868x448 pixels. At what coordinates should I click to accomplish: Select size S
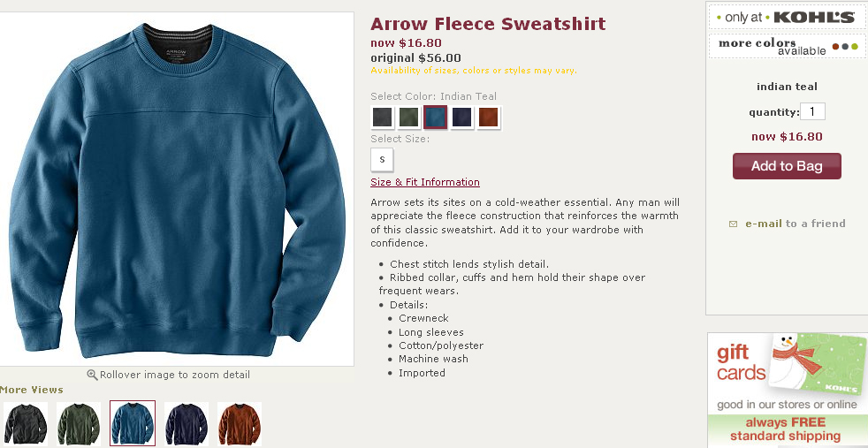tap(382, 159)
